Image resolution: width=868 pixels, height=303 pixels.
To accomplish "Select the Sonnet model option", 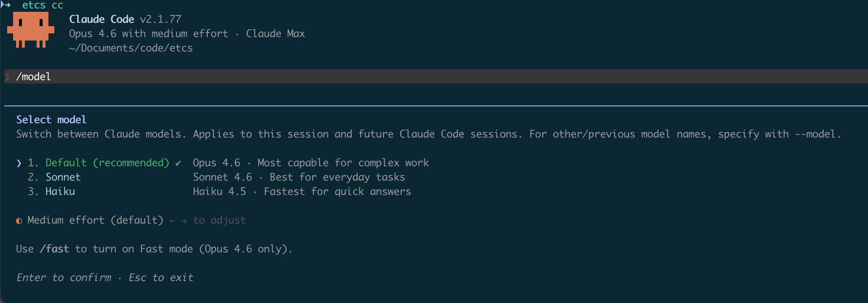I will (x=63, y=177).
